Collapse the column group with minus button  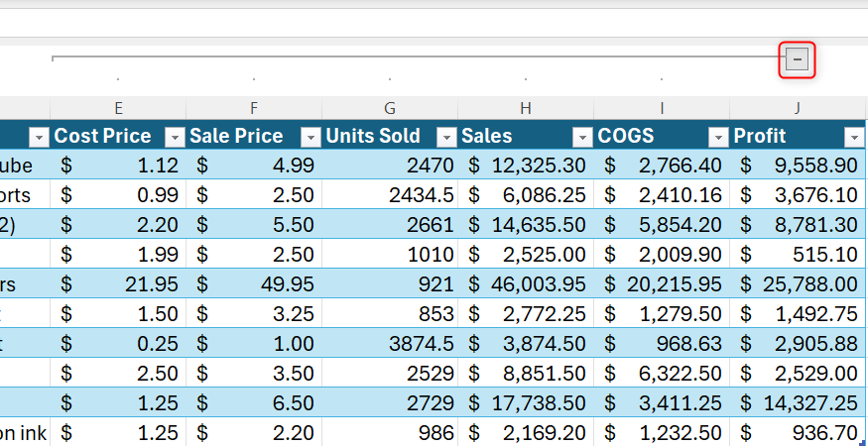click(x=798, y=59)
